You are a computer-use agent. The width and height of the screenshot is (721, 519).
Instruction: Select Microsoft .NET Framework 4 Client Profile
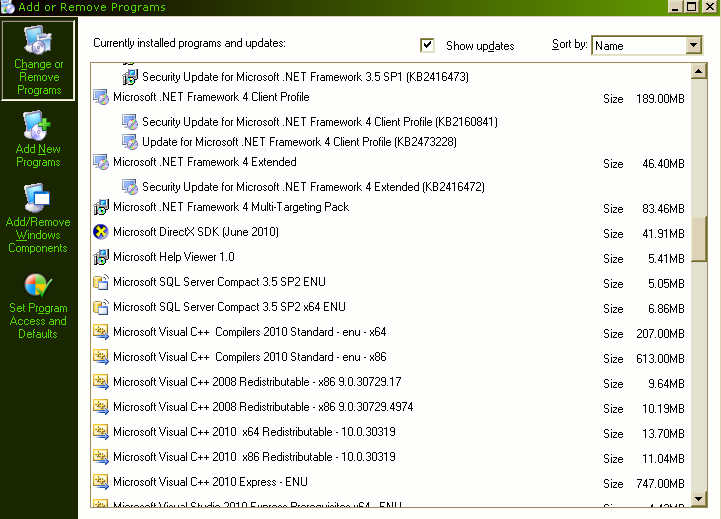coord(211,97)
